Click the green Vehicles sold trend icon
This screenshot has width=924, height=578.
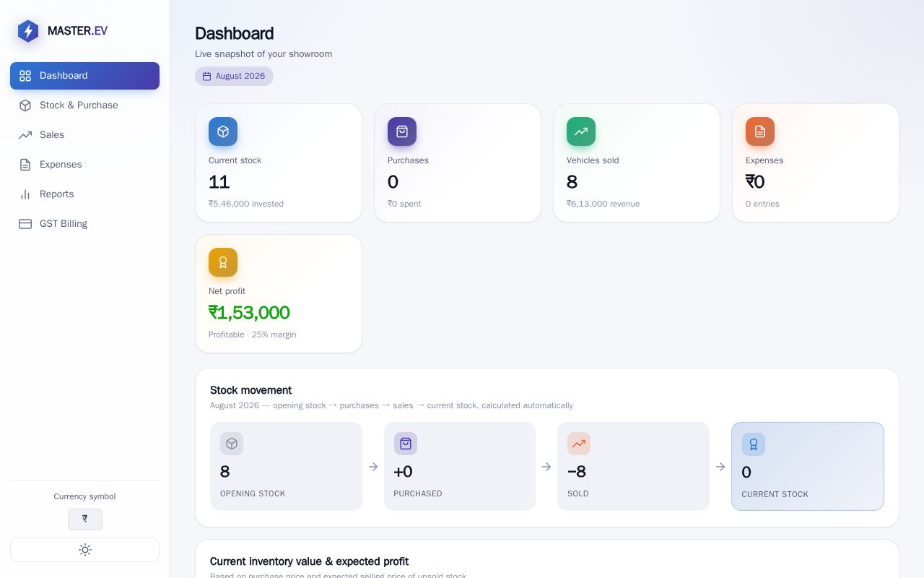581,131
